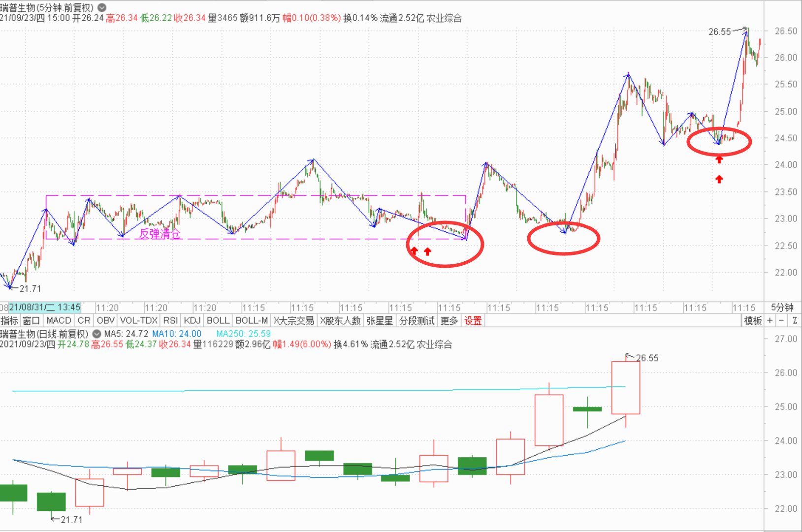Click the highlighted date 21/08/31 time marker
802x532 pixels.
coord(44,308)
